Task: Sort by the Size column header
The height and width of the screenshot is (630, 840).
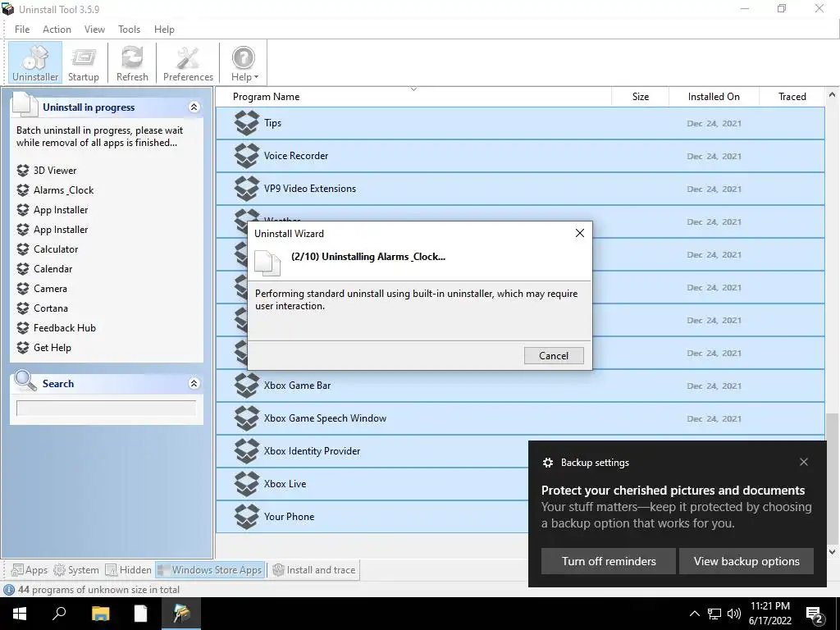Action: coord(640,97)
